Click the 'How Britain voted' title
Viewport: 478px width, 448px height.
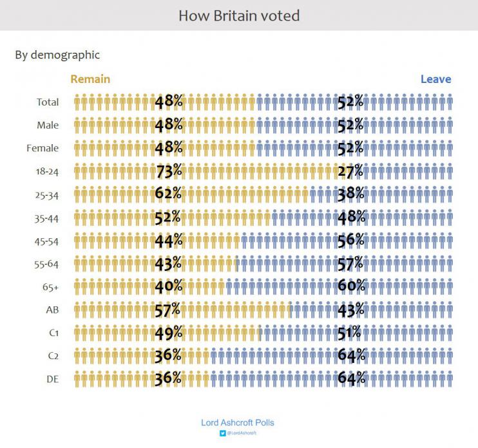(239, 15)
